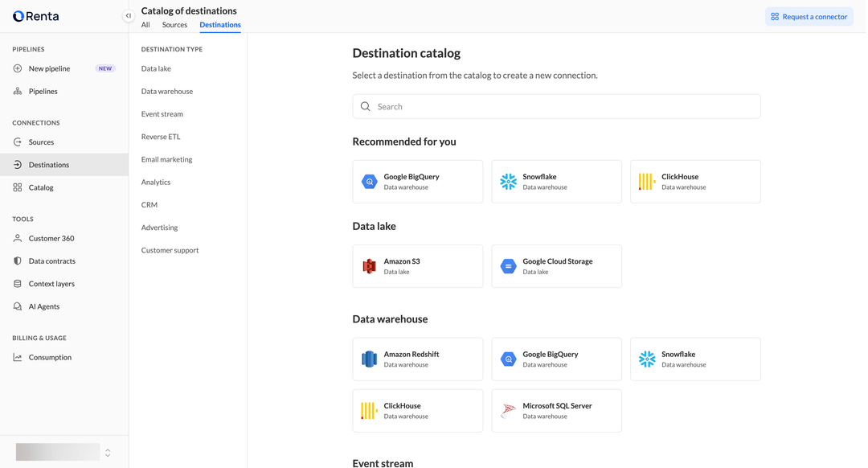Open Pipelines in sidebar
The width and height of the screenshot is (868, 468).
[64, 92]
